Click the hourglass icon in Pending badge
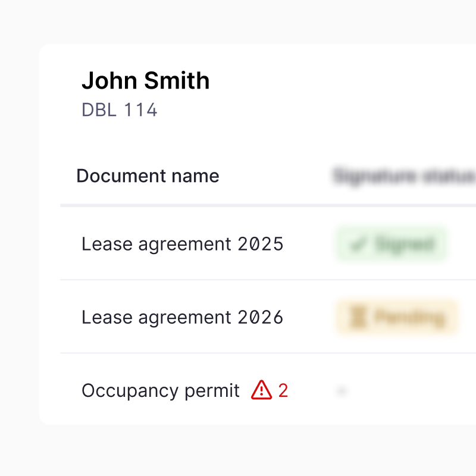 point(358,317)
